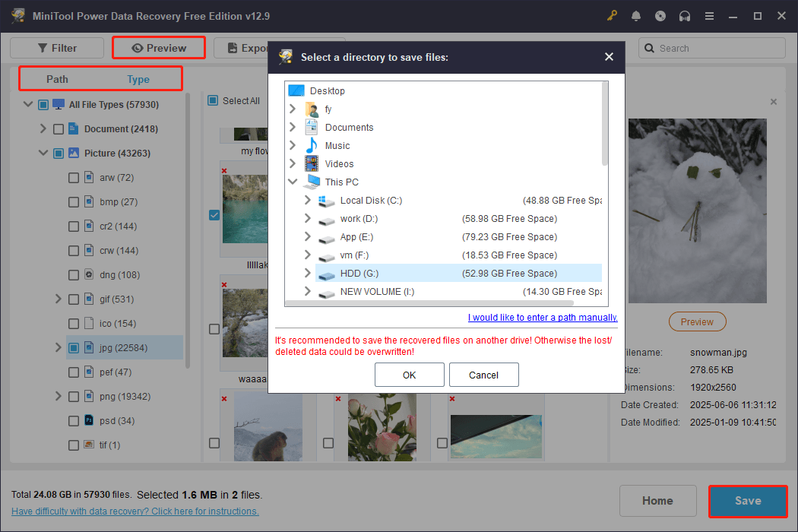Check the monkey photo checkbox
The height and width of the screenshot is (532, 798).
[214, 443]
